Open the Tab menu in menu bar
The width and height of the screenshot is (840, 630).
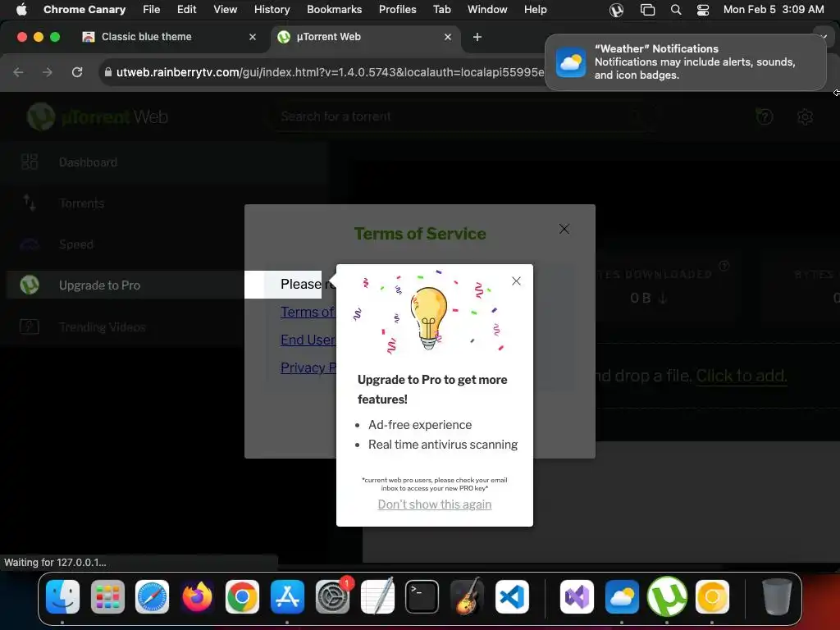[441, 9]
